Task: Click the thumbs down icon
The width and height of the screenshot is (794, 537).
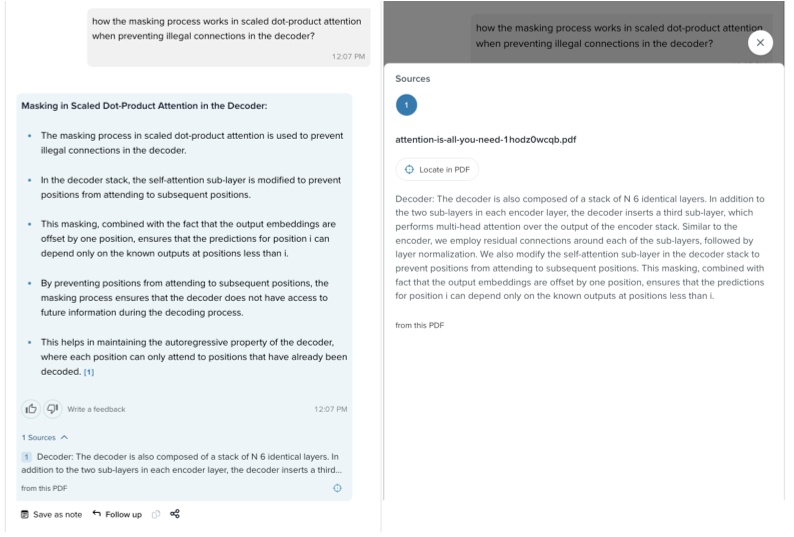Action: 52,408
